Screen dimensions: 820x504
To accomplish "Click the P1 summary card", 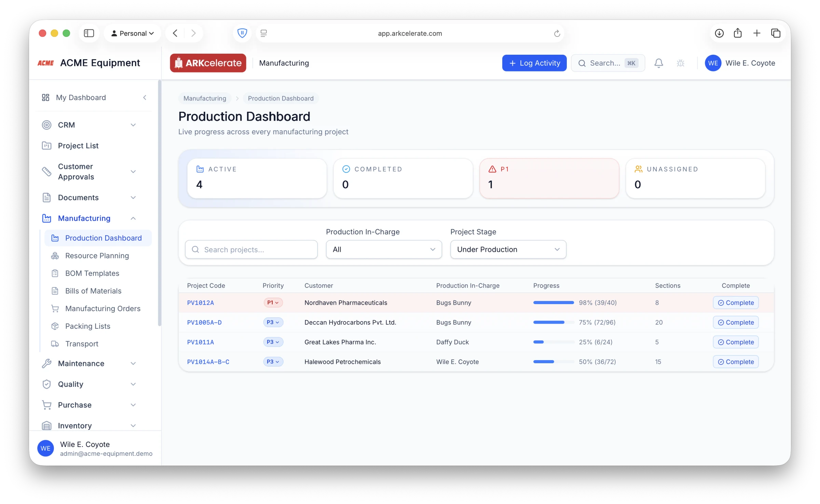I will (x=549, y=178).
